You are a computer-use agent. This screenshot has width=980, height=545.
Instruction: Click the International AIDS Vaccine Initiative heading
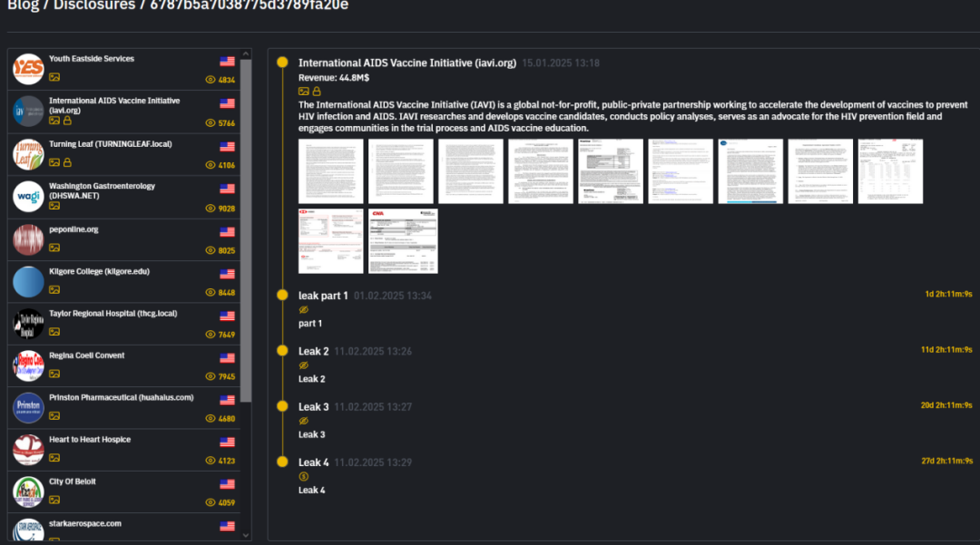tap(407, 63)
